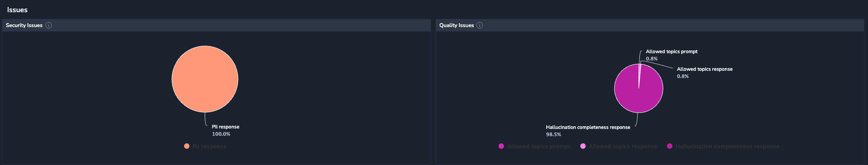Click the Issues section heading
This screenshot has height=165, width=868.
17,10
